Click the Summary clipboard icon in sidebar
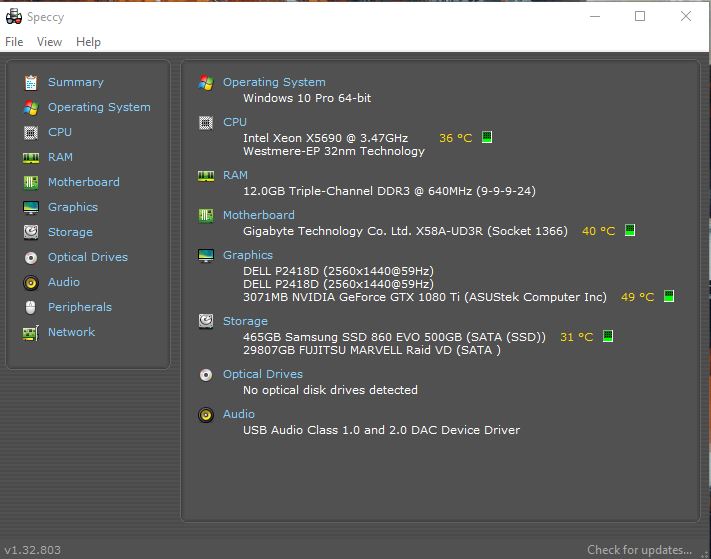 [31, 83]
